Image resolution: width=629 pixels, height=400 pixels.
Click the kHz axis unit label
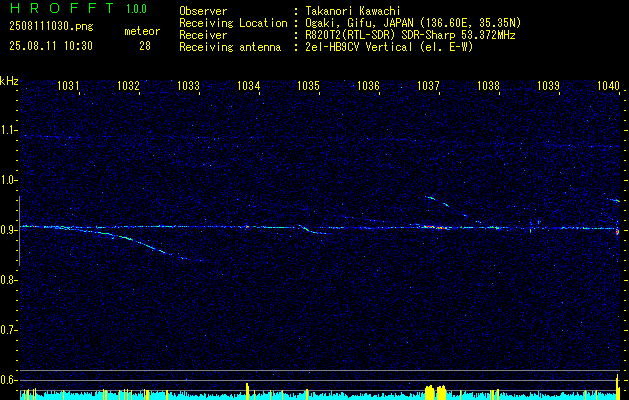point(9,81)
